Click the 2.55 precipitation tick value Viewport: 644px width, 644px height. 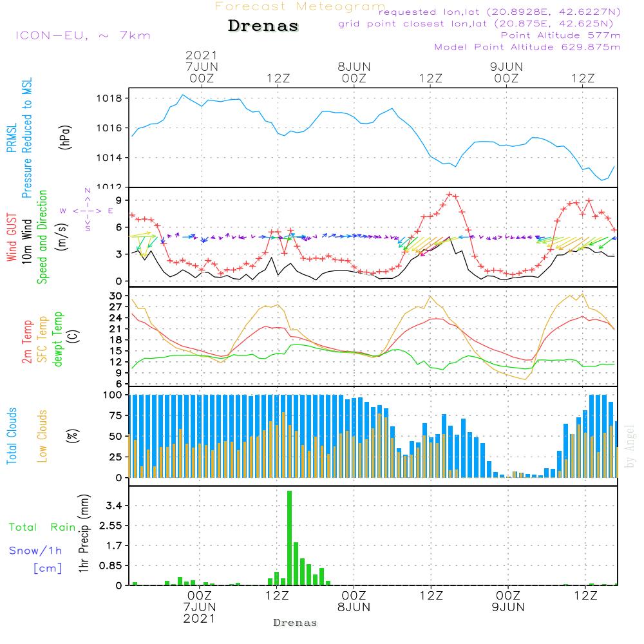(111, 526)
